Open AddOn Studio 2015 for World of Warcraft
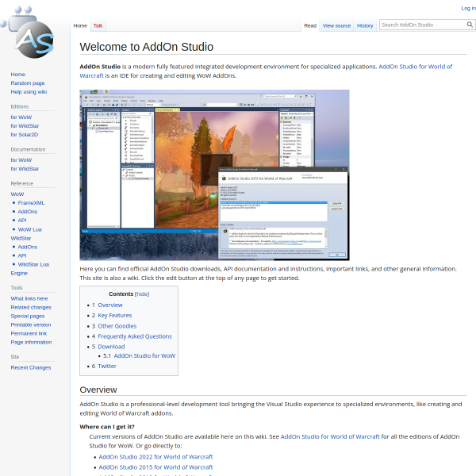 pos(155,467)
